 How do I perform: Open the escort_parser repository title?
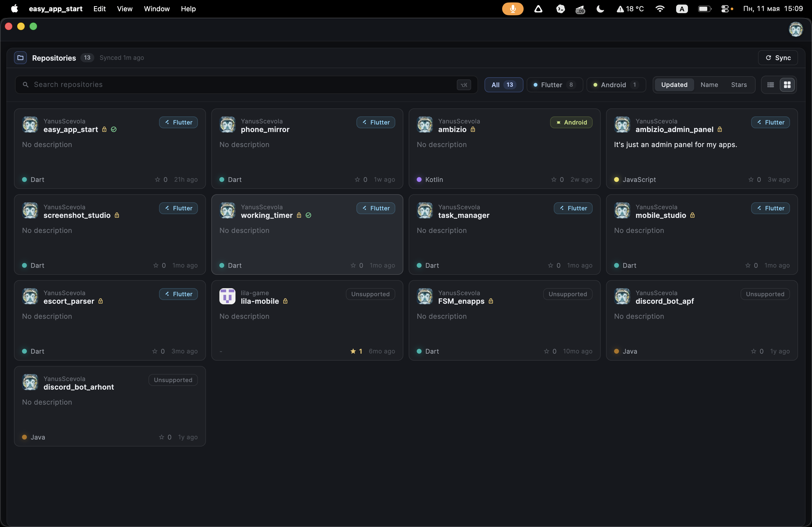tap(68, 301)
